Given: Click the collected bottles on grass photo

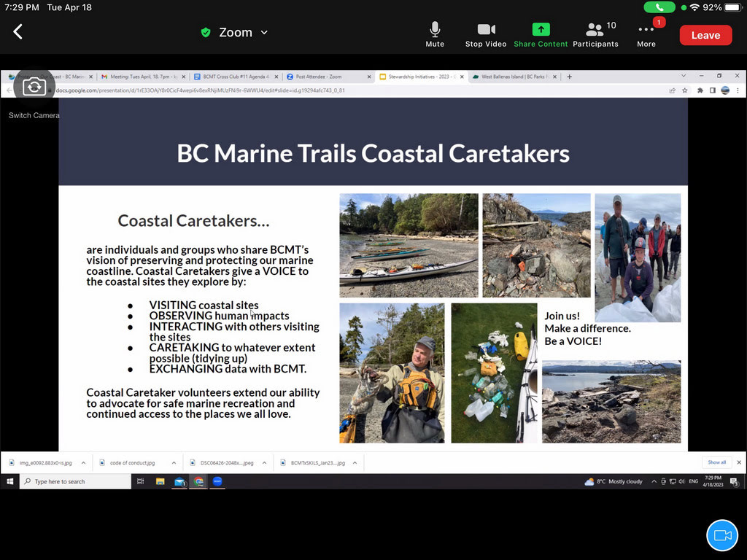Looking at the screenshot, I should tap(494, 373).
